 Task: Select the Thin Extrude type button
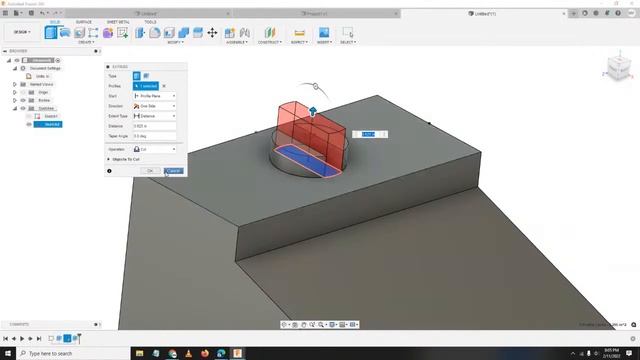click(146, 76)
